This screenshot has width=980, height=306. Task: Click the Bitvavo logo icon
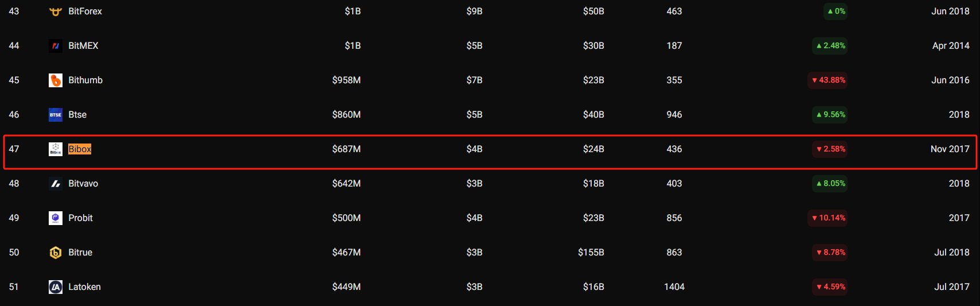(56, 184)
